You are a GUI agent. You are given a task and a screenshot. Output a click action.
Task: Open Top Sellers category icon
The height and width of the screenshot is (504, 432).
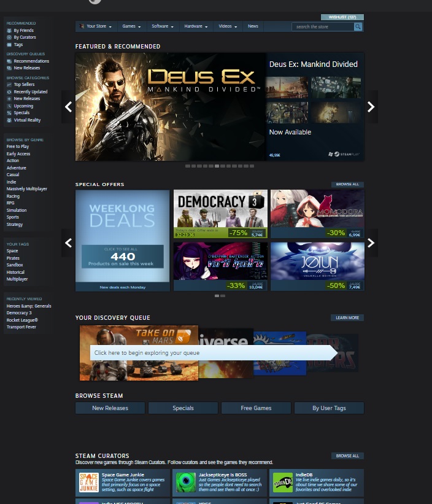pyautogui.click(x=9, y=85)
